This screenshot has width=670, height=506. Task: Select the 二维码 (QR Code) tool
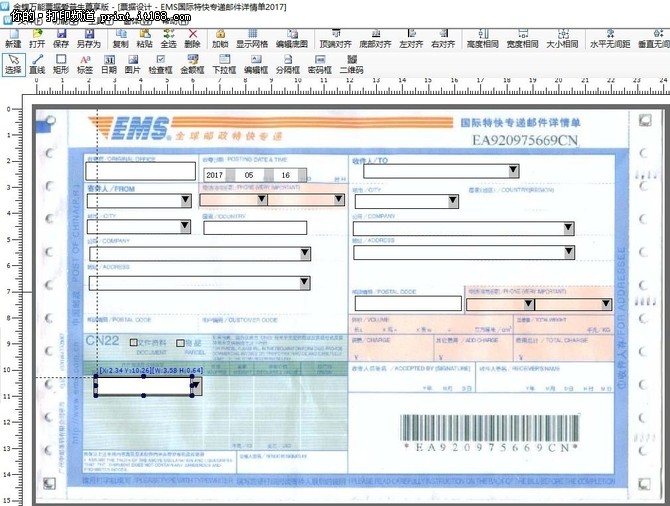pos(352,64)
